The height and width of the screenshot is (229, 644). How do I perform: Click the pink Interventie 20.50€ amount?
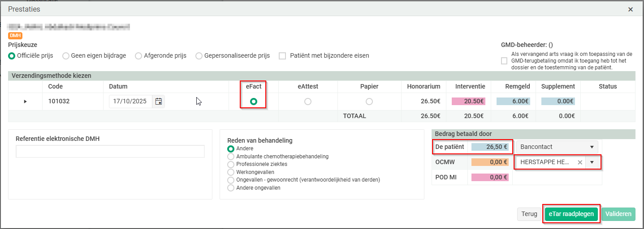click(469, 102)
